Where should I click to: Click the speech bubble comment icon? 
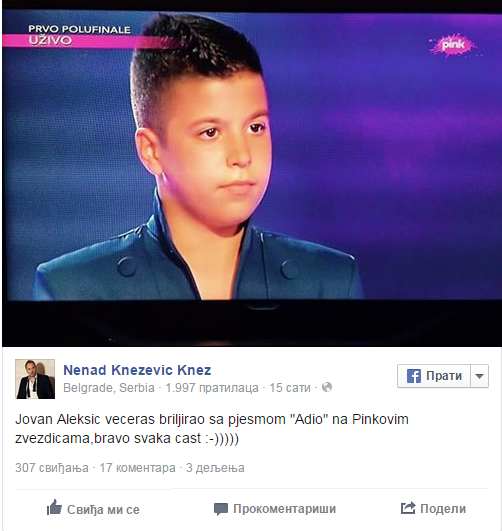coord(221,509)
